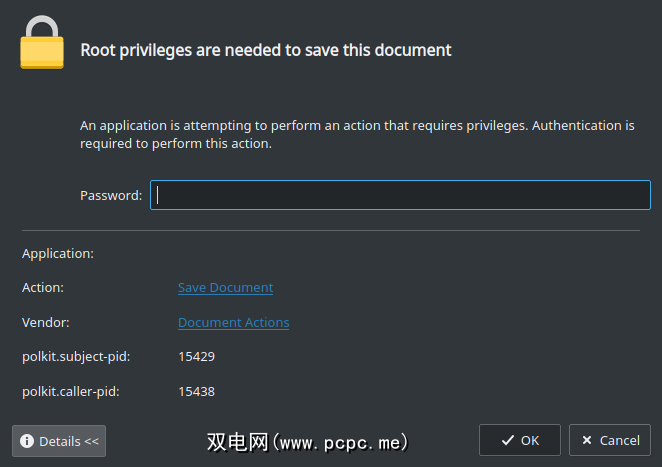Click the Application: label
662x467 pixels.
click(58, 254)
